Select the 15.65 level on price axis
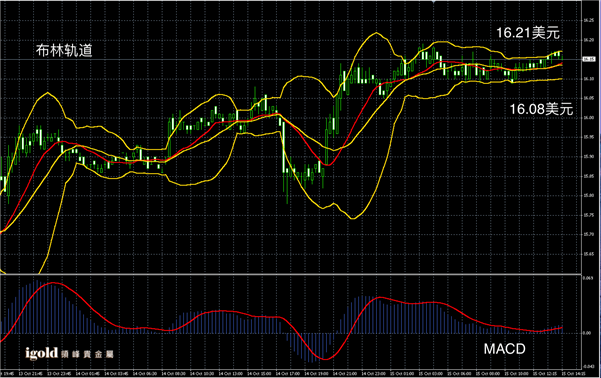The height and width of the screenshot is (378, 601). point(588,254)
